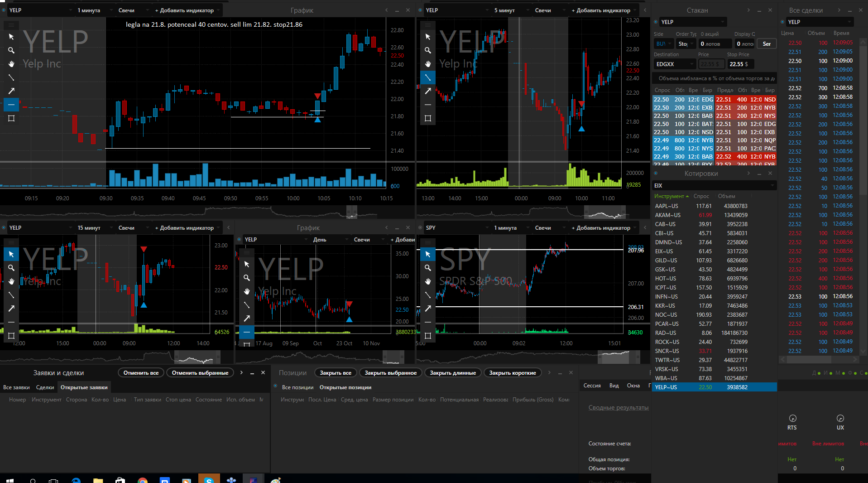Pick the arrow drawing tool on SPY chart
Viewport: 868px width, 483px height.
pos(428,309)
